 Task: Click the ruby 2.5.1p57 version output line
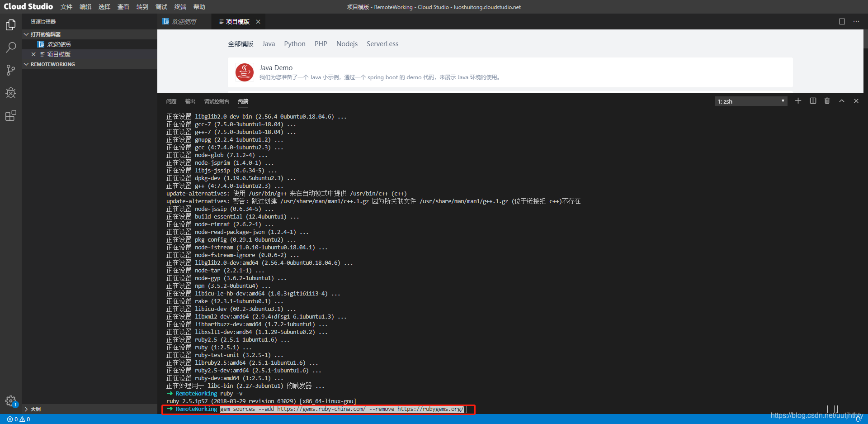click(261, 401)
